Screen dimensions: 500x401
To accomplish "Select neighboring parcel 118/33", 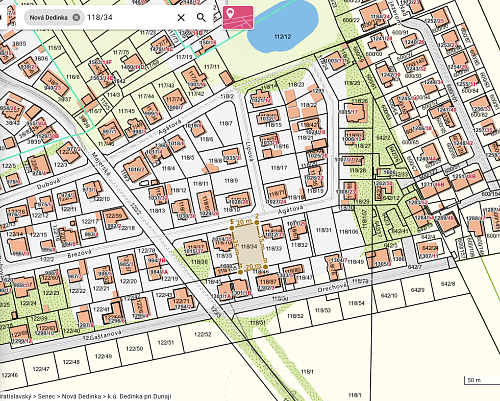I will [274, 248].
